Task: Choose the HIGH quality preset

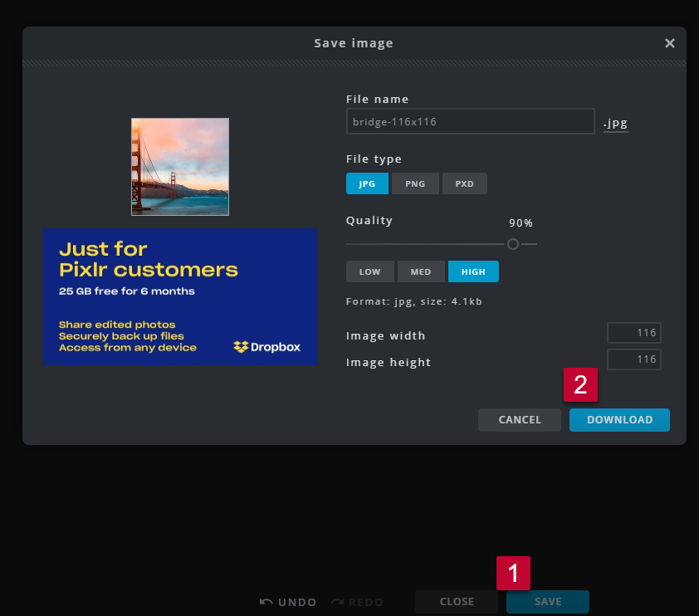Action: point(473,271)
